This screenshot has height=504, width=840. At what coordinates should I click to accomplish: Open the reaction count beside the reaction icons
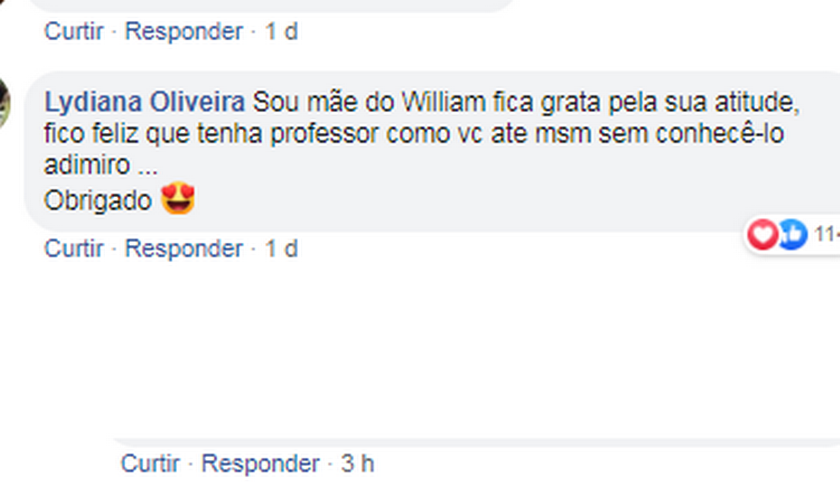pyautogui.click(x=827, y=234)
